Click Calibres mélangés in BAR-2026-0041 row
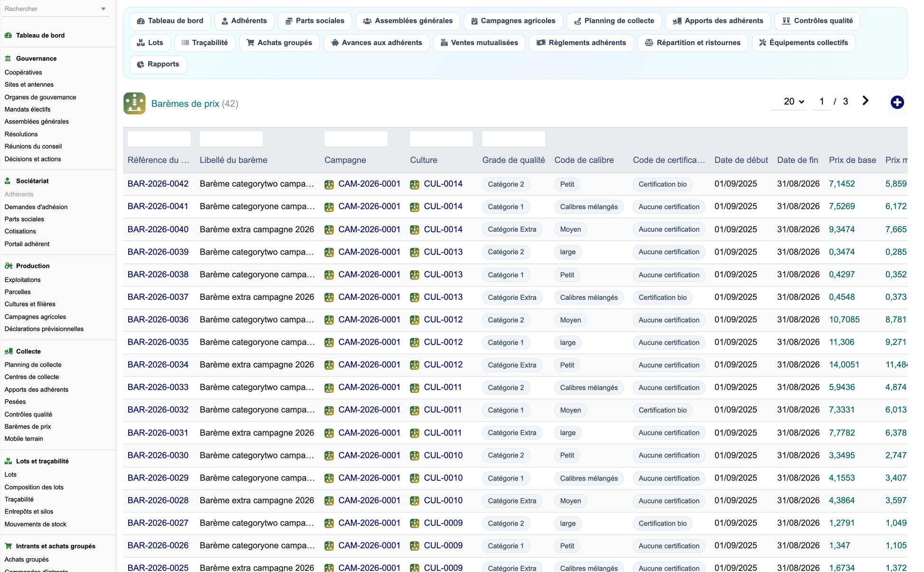The height and width of the screenshot is (572, 924). click(x=589, y=207)
